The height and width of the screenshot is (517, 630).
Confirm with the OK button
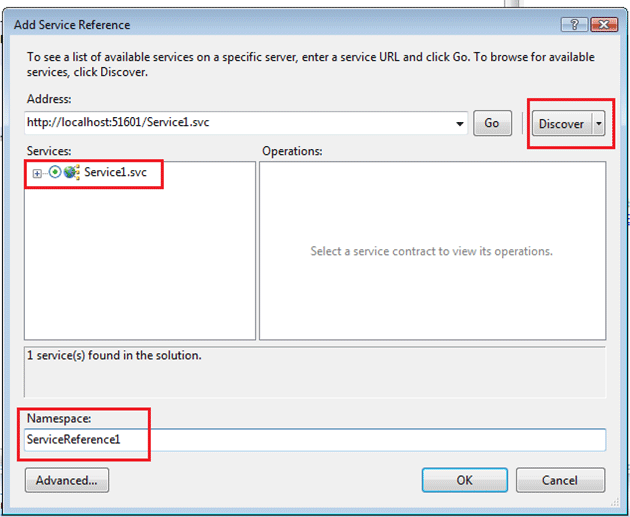[464, 480]
